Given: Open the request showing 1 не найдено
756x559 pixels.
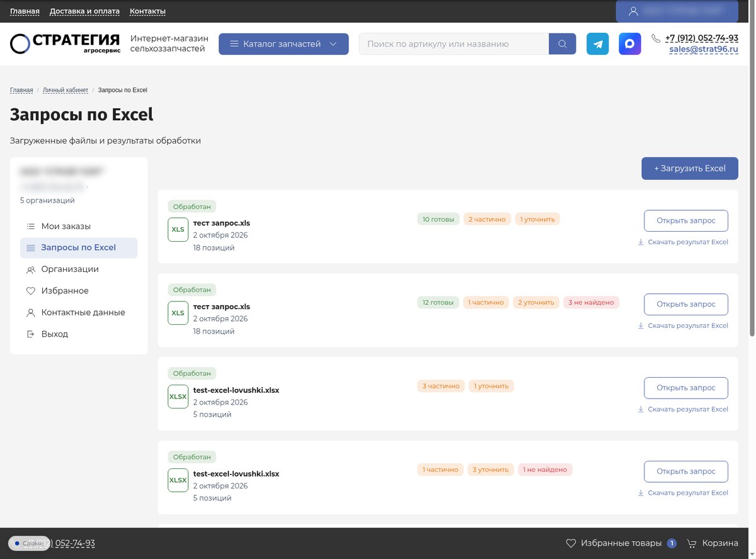Looking at the screenshot, I should (686, 471).
